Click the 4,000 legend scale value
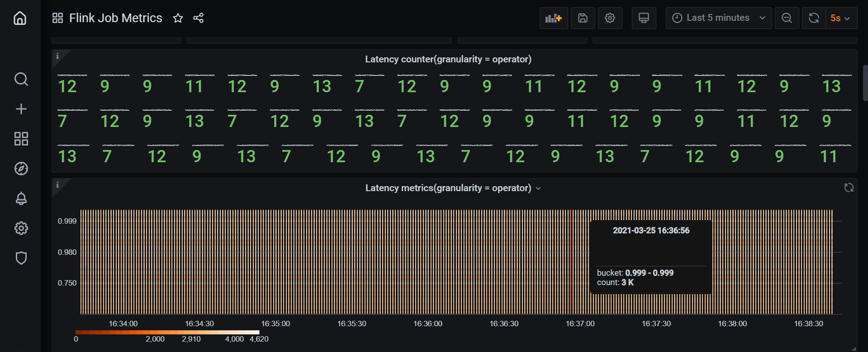 tap(234, 339)
